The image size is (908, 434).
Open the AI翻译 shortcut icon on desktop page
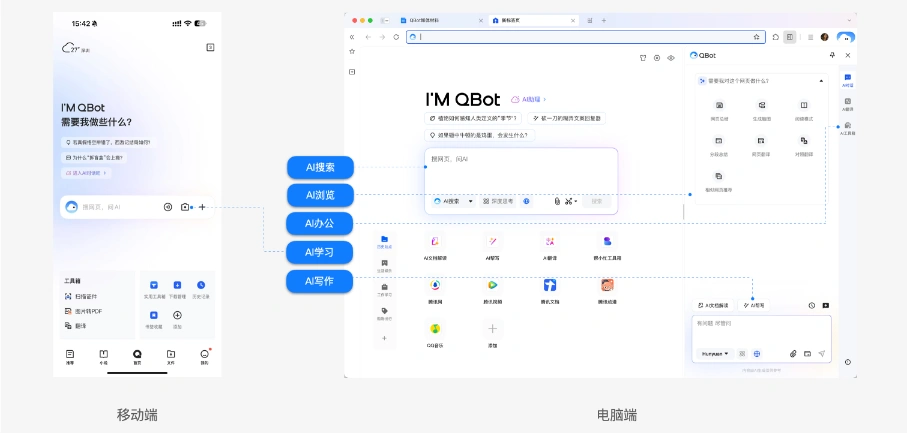pos(549,242)
